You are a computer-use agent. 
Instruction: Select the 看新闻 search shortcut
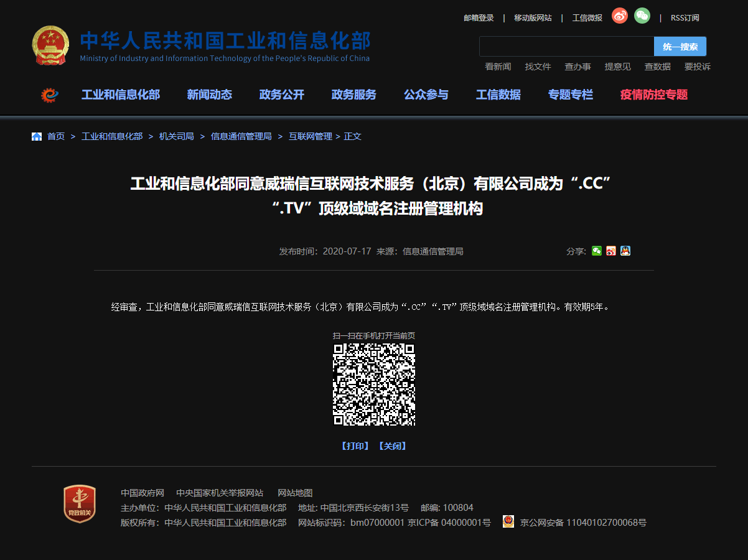click(498, 67)
